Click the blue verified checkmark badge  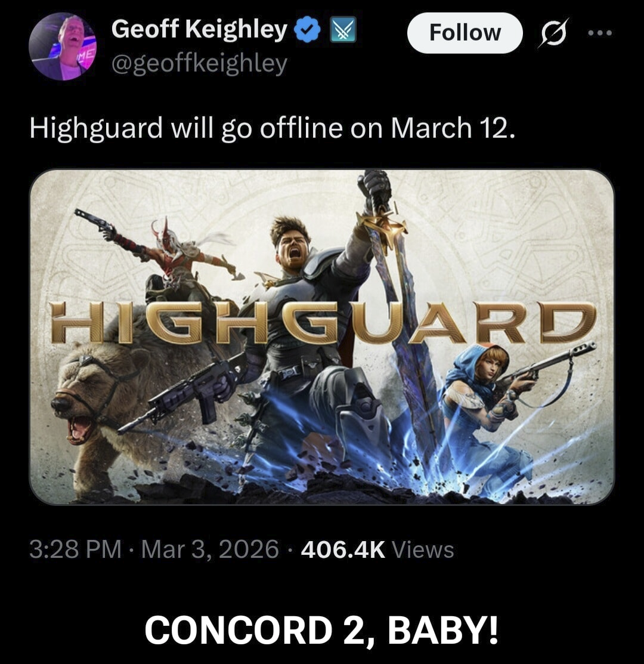tap(309, 30)
